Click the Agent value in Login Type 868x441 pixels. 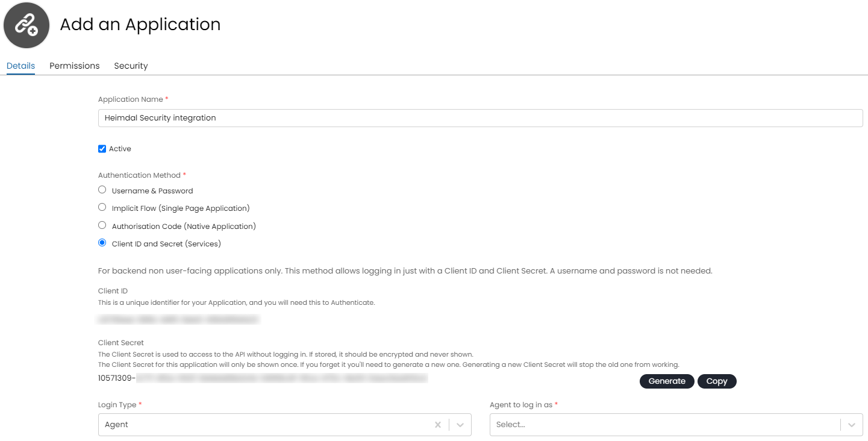(x=117, y=425)
